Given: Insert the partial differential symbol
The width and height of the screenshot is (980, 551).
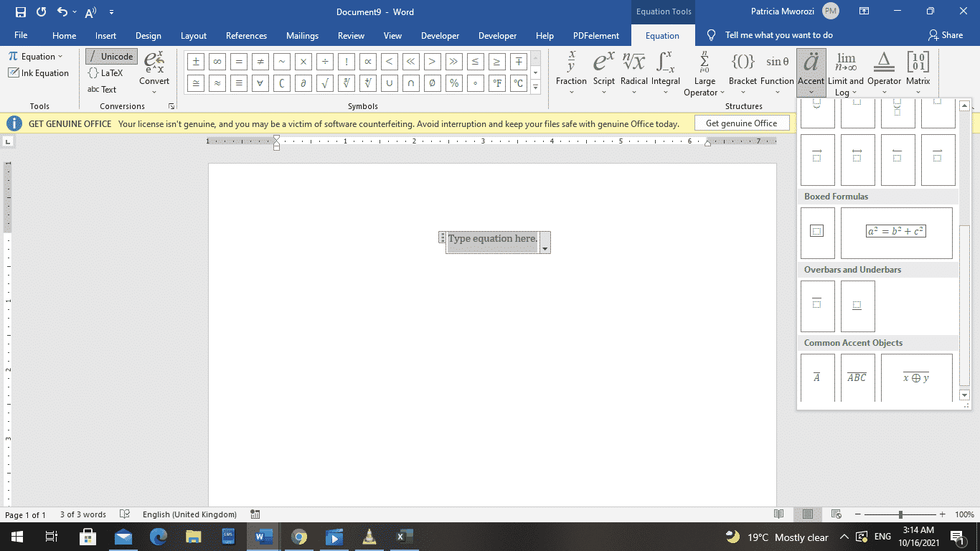Looking at the screenshot, I should [303, 83].
